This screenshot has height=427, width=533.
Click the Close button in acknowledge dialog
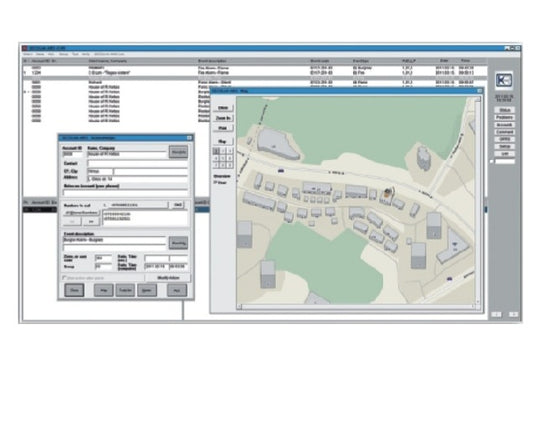click(x=74, y=290)
